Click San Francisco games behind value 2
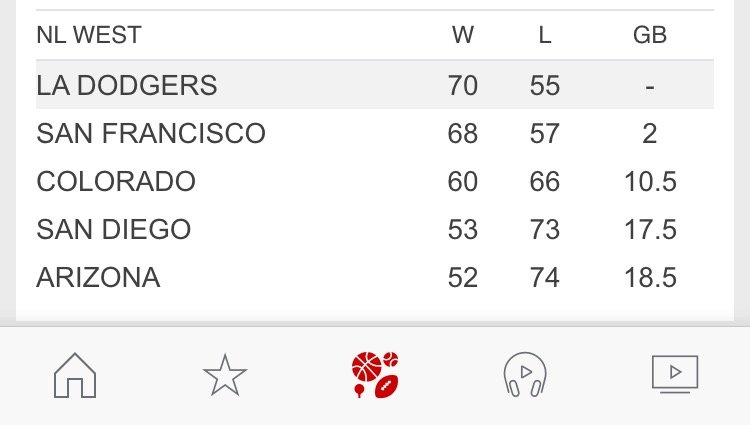750x425 pixels. click(650, 133)
